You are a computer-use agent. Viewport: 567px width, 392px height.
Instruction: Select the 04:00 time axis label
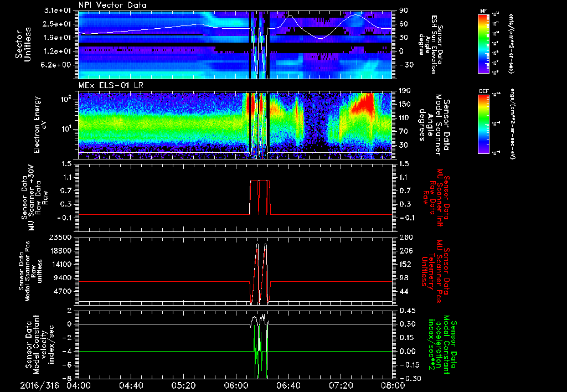click(79, 385)
